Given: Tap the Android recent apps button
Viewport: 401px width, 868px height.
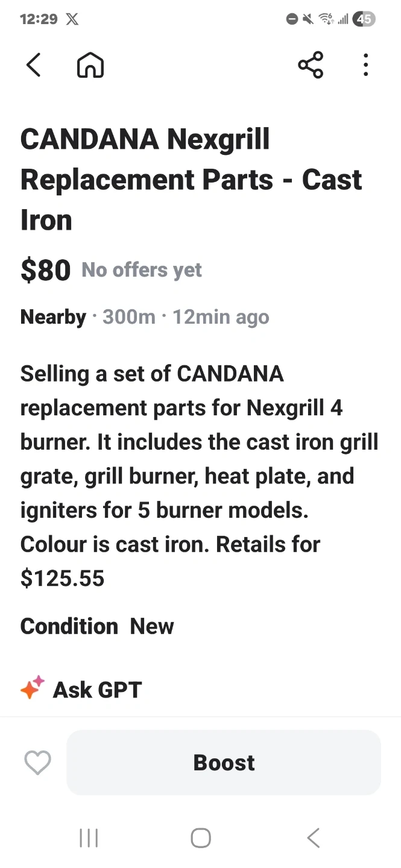Looking at the screenshot, I should [x=89, y=838].
